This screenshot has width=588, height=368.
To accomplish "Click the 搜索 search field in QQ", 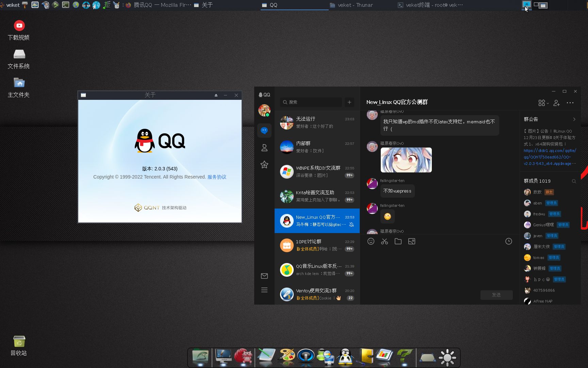I will pos(311,102).
